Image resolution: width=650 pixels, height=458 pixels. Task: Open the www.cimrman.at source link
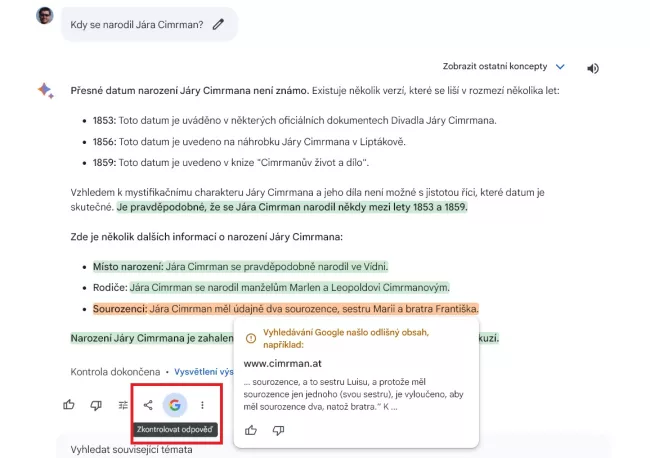pos(282,363)
